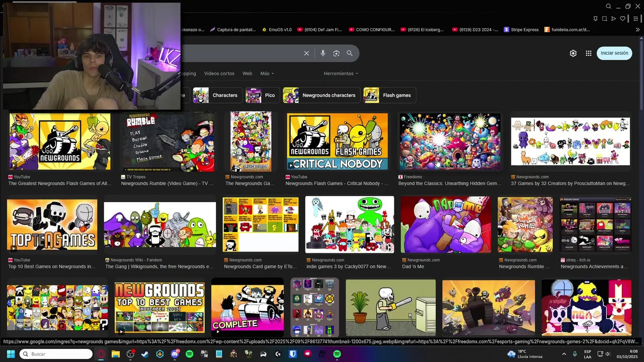644x362 pixels.
Task: Clear the search box with the X icon
Action: click(306, 53)
